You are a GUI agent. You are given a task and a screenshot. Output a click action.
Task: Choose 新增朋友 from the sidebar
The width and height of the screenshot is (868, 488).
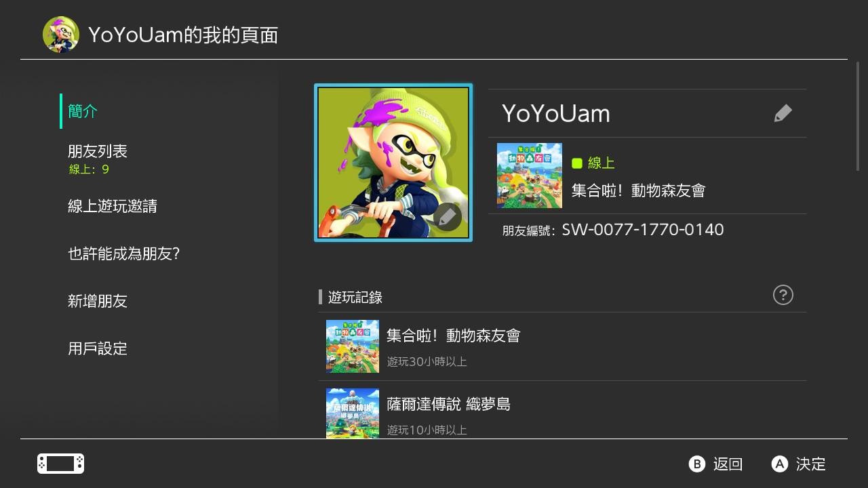coord(98,301)
